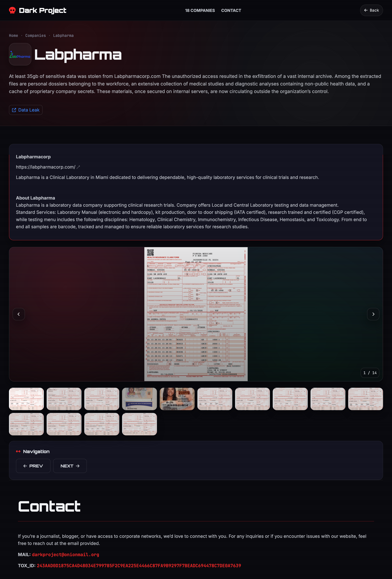Show previous image with left chevron
392x579 pixels.
click(19, 314)
